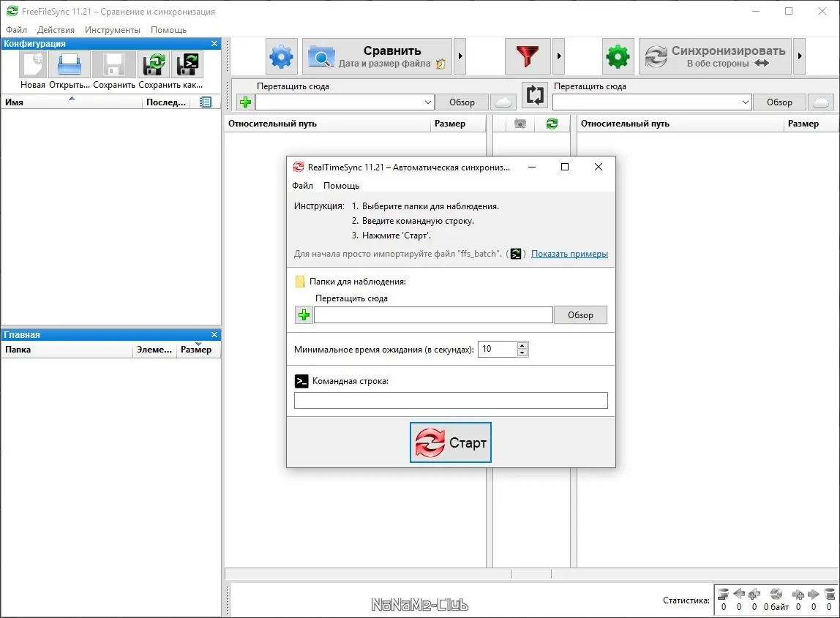Click the rightmost delete-right bucket statistics icon
This screenshot has width=840, height=618.
(829, 594)
